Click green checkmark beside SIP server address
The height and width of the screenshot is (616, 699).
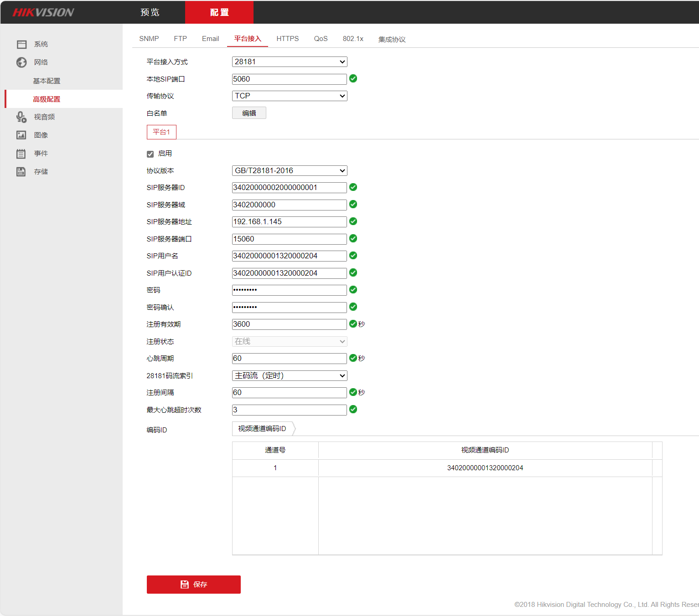tap(353, 221)
